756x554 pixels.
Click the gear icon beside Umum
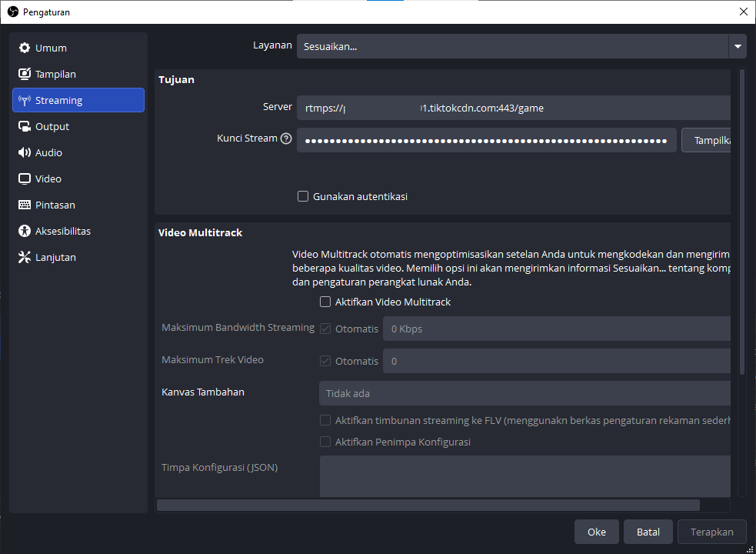tap(24, 48)
